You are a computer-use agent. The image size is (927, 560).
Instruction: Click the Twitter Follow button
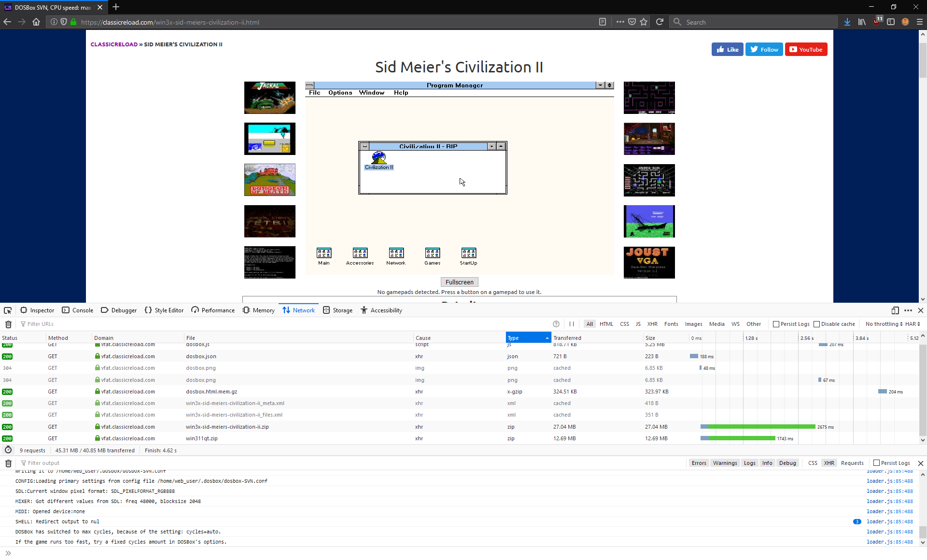764,50
